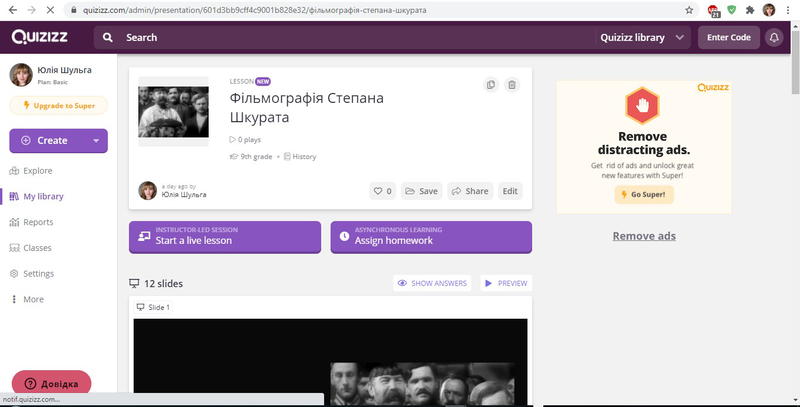Go to Reports in sidebar
This screenshot has height=407, width=800.
[x=38, y=222]
